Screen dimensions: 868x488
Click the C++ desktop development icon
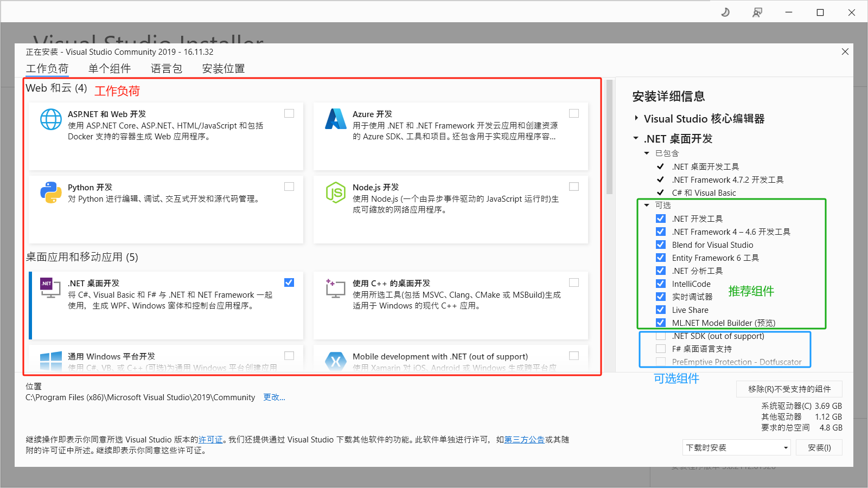(x=335, y=288)
